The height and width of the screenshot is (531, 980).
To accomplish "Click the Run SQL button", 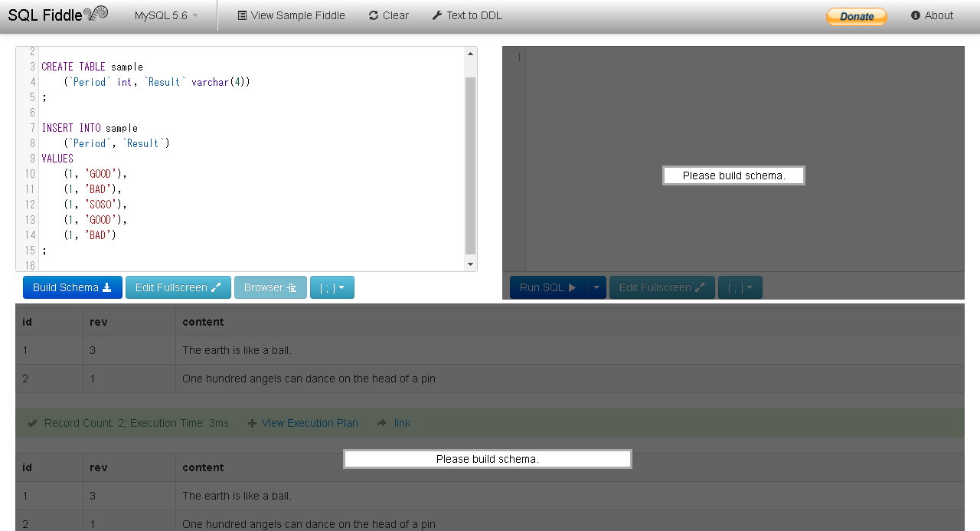I will point(547,287).
